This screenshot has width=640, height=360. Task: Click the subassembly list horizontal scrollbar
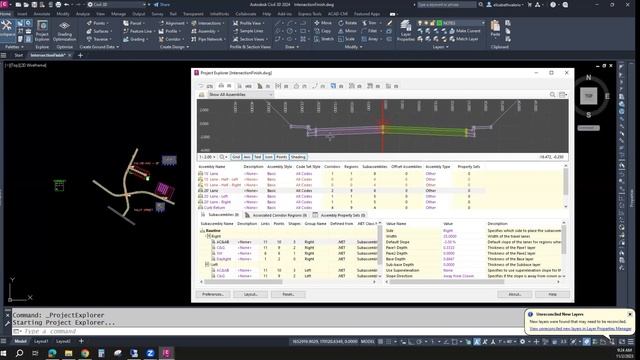[x=288, y=282]
